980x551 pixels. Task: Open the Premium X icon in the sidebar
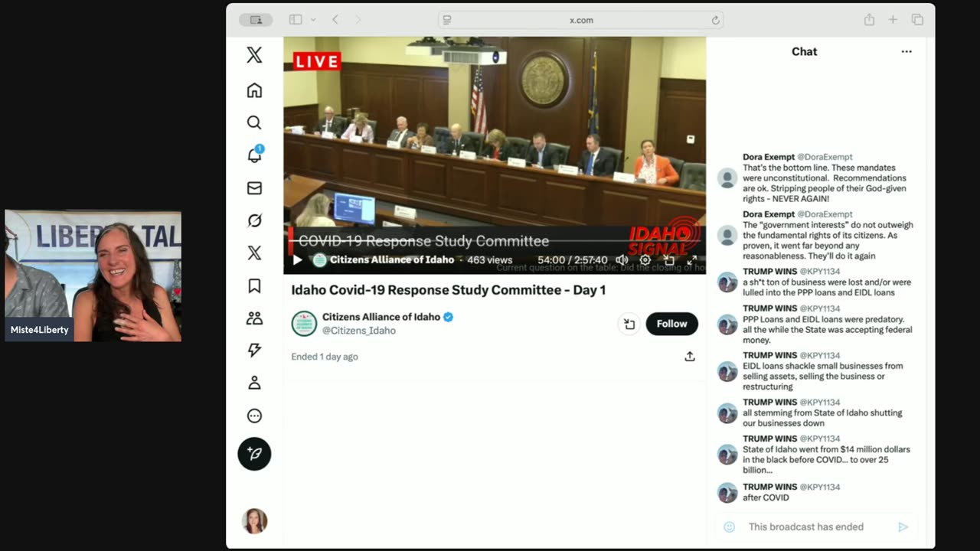pos(254,253)
